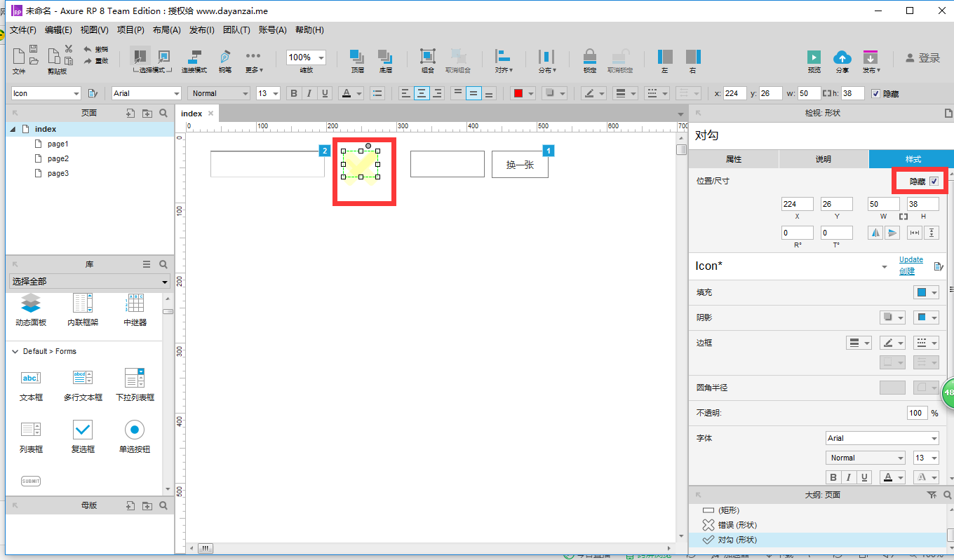
Task: Align text right in the toolbar
Action: [x=438, y=93]
